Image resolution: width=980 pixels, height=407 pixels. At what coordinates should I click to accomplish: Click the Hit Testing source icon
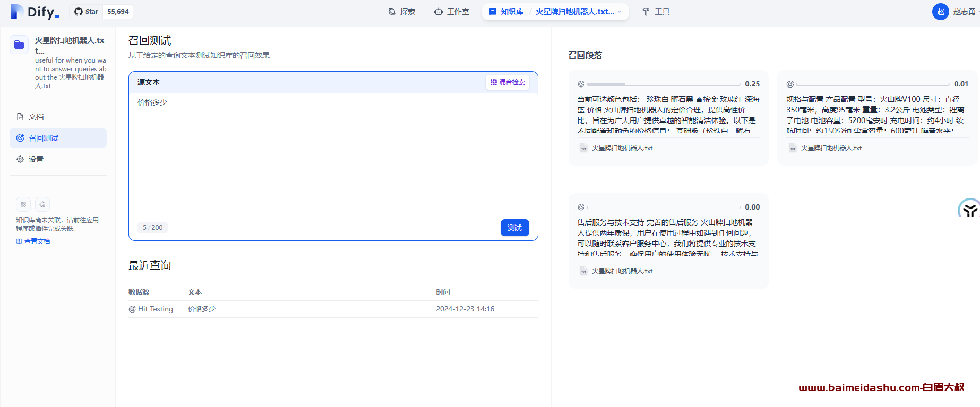point(132,309)
